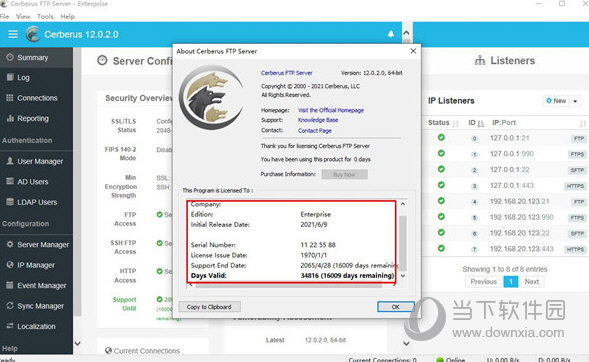This screenshot has width=589, height=362.
Task: Click license box scroll down arrow
Action: (403, 276)
